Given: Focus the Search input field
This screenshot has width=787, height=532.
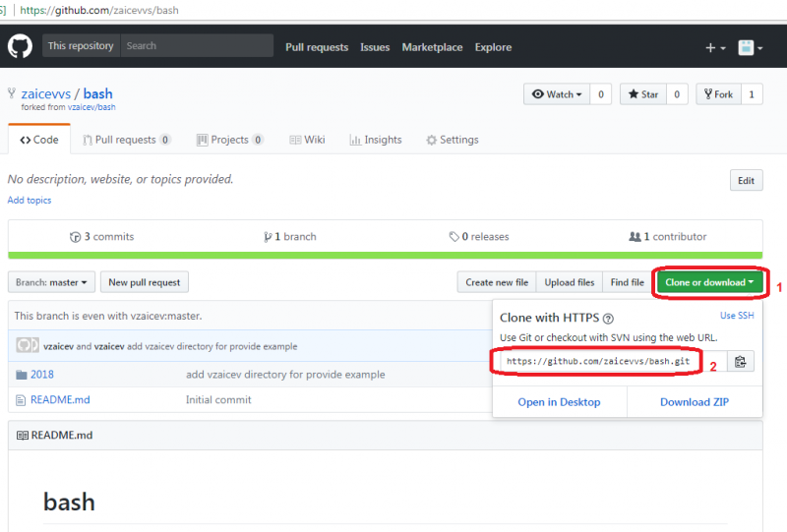Looking at the screenshot, I should pos(197,45).
